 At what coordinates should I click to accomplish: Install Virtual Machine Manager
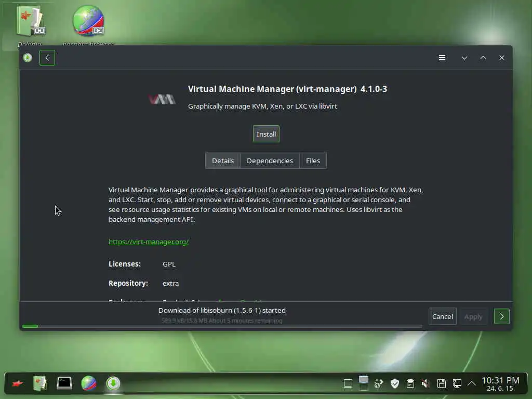pos(266,134)
